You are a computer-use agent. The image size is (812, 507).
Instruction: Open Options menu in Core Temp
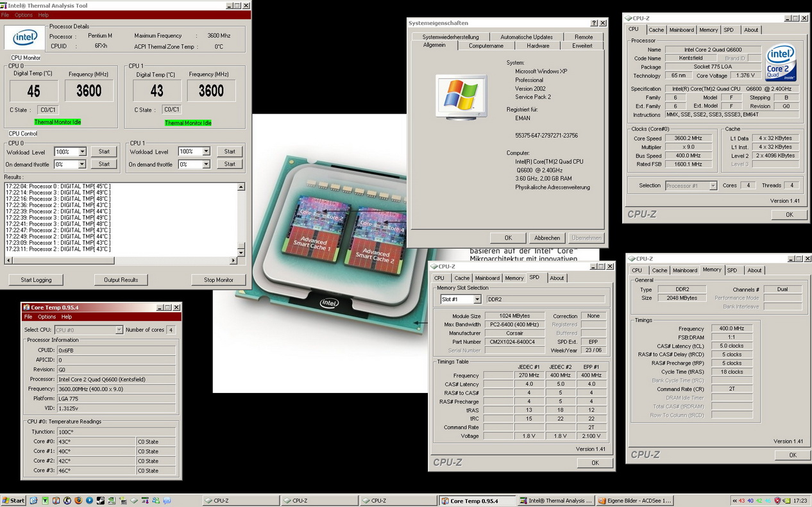tap(47, 317)
